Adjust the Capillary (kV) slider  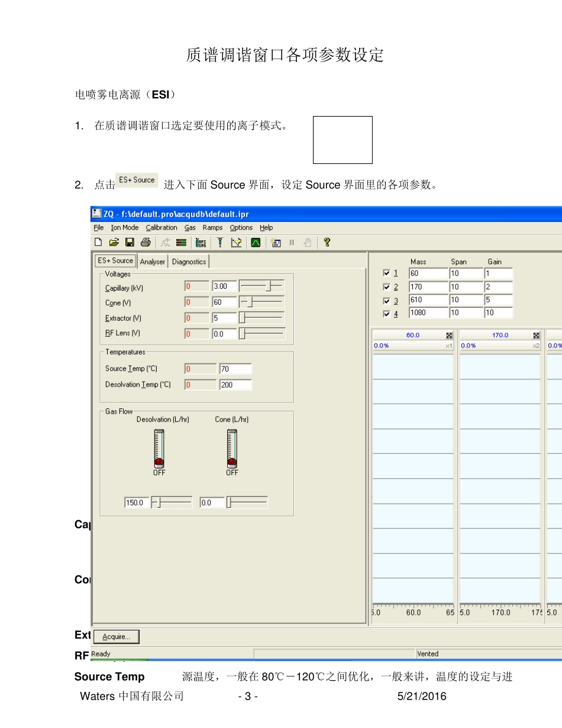261,285
